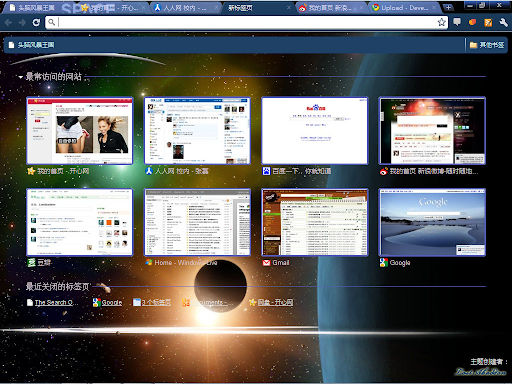Click the theme creator signature link
The height and width of the screenshot is (384, 512).
[x=480, y=372]
